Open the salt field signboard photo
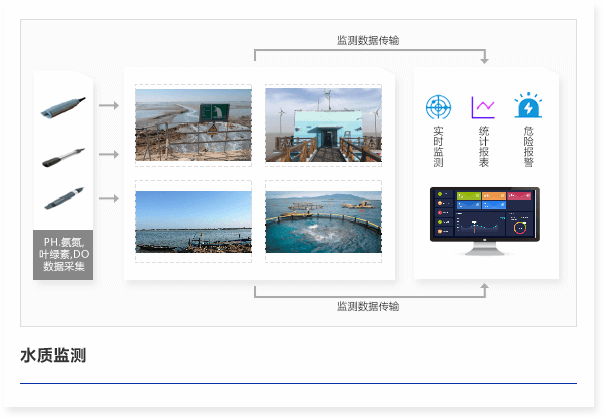 (193, 124)
